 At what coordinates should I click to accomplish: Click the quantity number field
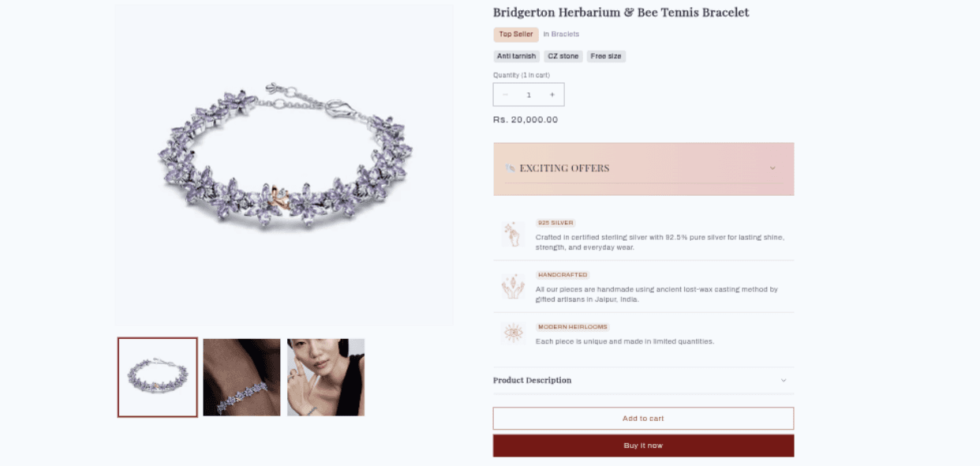pos(529,95)
